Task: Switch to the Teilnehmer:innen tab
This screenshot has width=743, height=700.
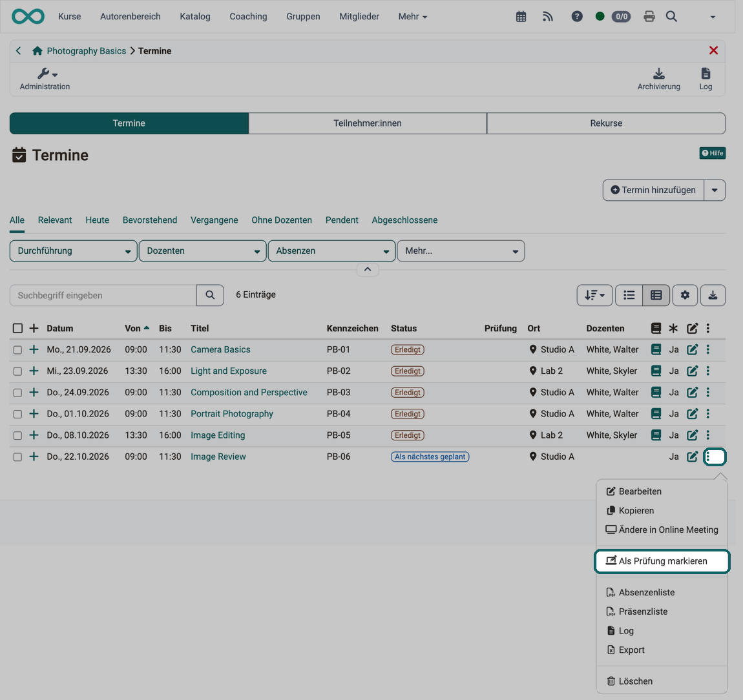Action: click(367, 123)
